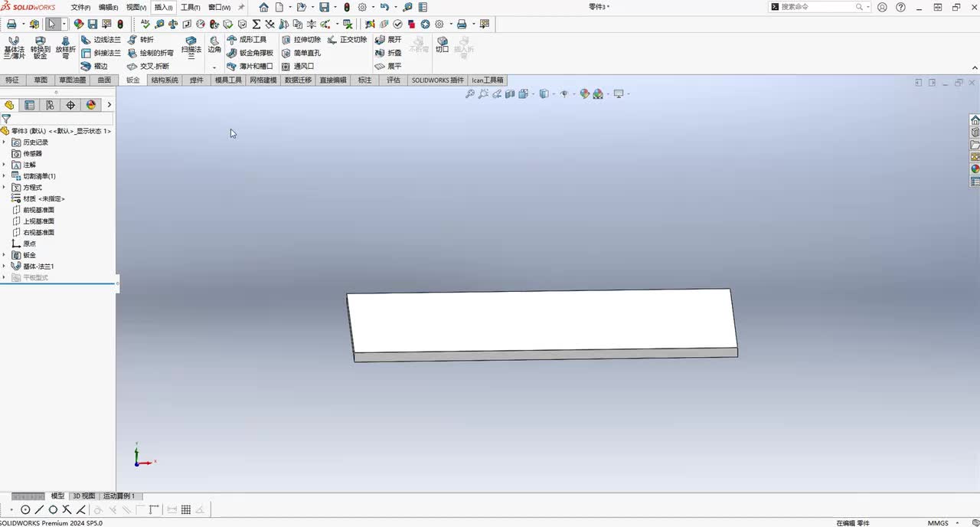Select 前视基准面 in feature tree

(33, 210)
